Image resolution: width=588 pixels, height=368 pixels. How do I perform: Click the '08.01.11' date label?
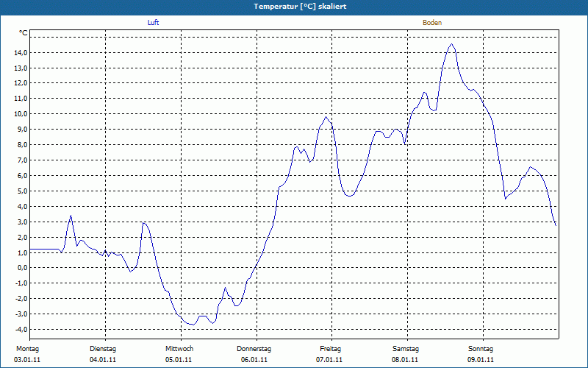coord(405,360)
